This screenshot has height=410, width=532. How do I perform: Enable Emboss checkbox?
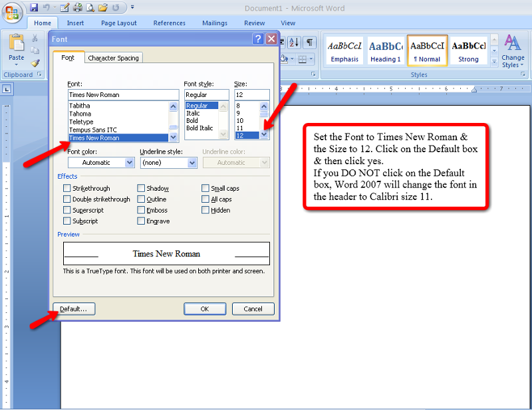coord(141,210)
